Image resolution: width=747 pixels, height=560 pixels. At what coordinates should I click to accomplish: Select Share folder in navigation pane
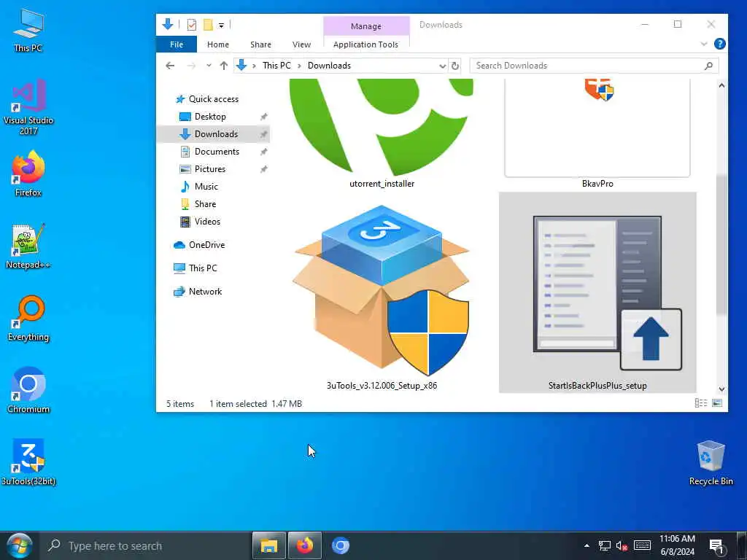coord(205,204)
